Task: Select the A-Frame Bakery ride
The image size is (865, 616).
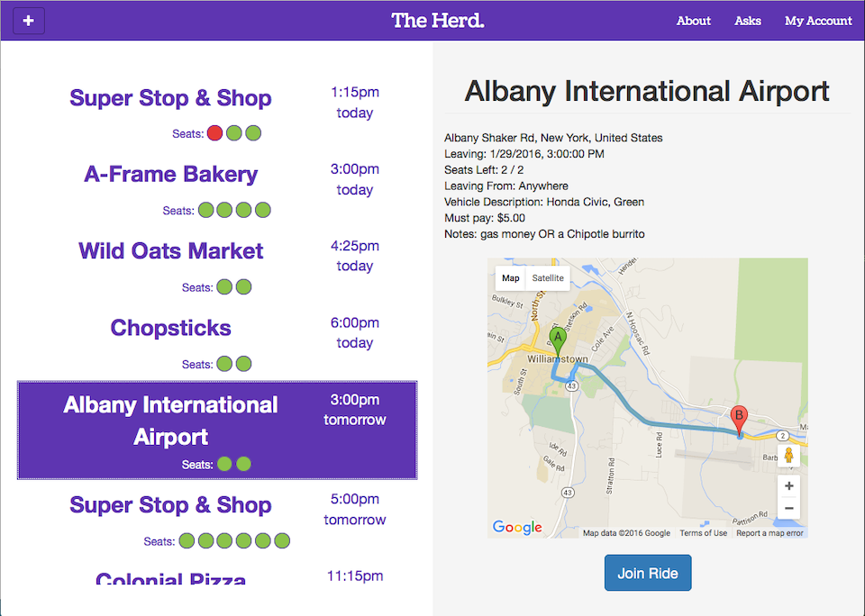Action: click(x=217, y=189)
